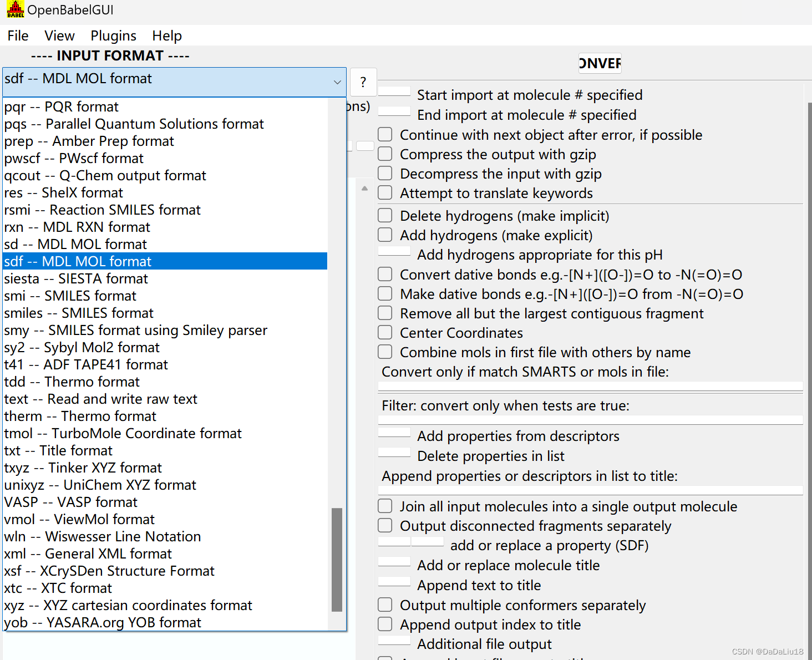Choose pwscf -- PWscf format
Viewport: 812px width, 660px height.
(x=165, y=158)
